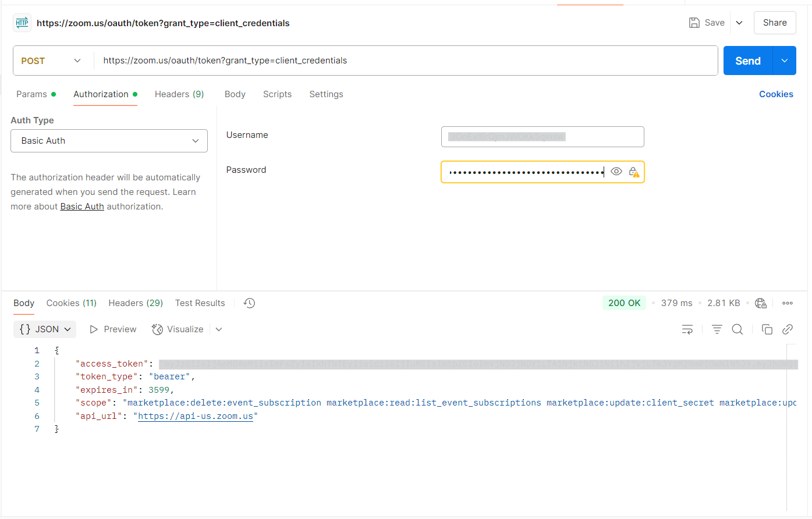Expand the request method dropdown showing POST
The width and height of the screenshot is (812, 519).
pos(52,60)
